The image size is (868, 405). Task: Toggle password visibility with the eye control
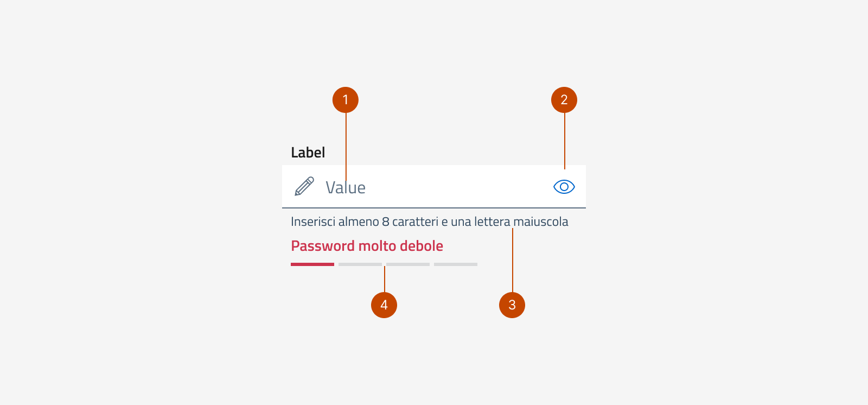coord(563,186)
